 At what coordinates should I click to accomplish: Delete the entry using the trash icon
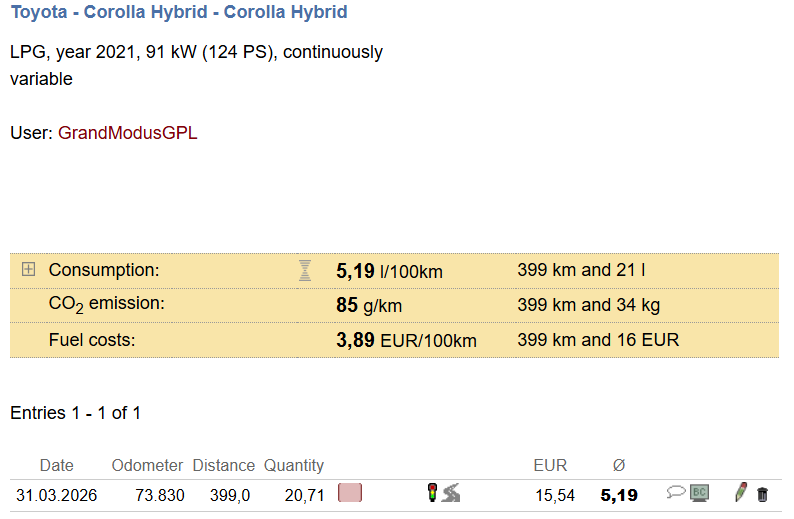pyautogui.click(x=762, y=493)
